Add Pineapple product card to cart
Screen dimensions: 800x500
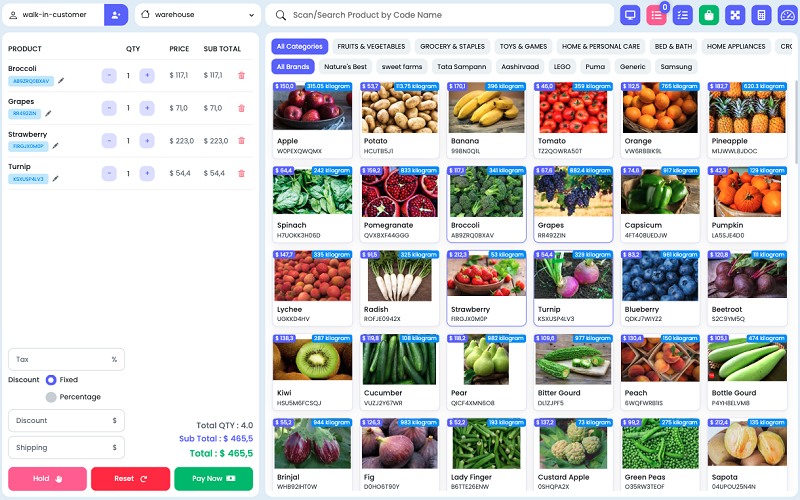(747, 120)
